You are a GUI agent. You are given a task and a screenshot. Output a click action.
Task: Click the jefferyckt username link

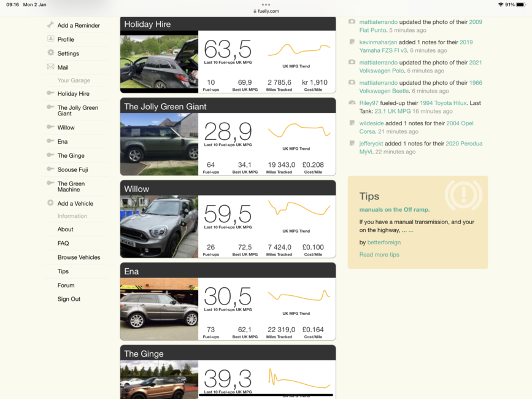(371, 144)
